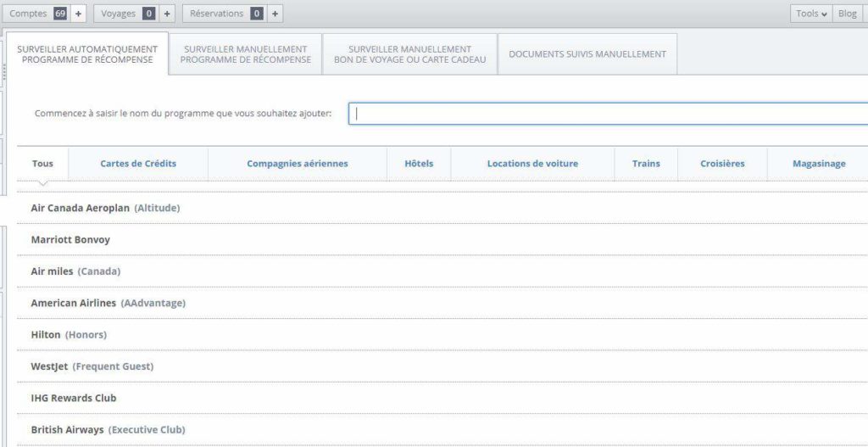Click the plus icon next to Comptes

click(78, 14)
